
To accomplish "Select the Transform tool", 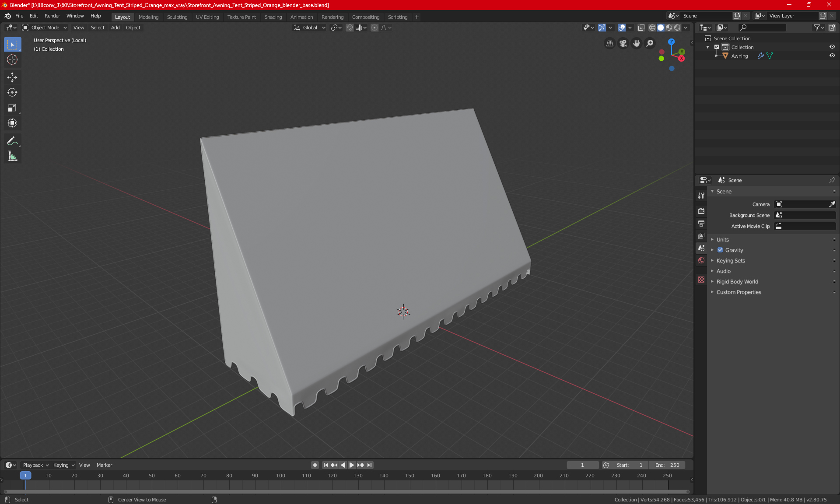I will point(12,123).
